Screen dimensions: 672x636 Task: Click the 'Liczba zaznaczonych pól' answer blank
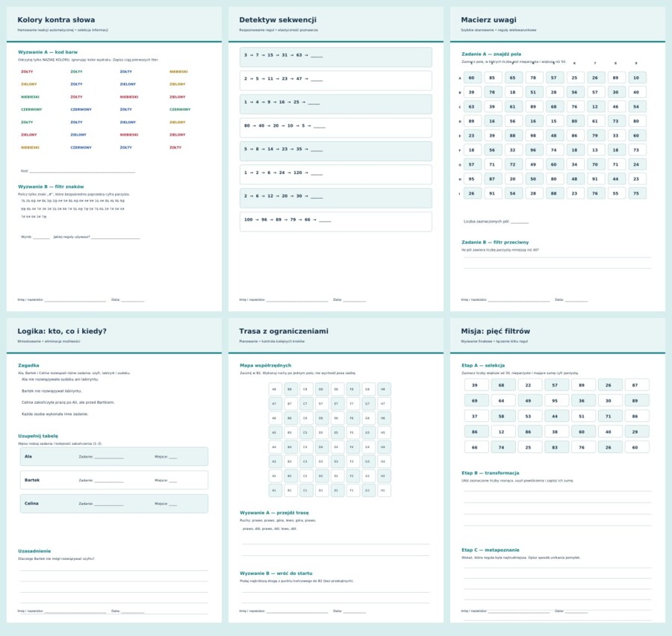[x=520, y=222]
